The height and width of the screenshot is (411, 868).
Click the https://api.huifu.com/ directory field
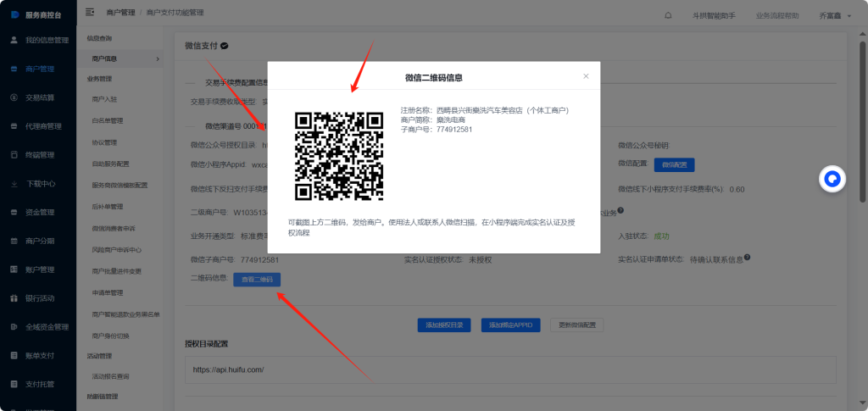coord(510,369)
